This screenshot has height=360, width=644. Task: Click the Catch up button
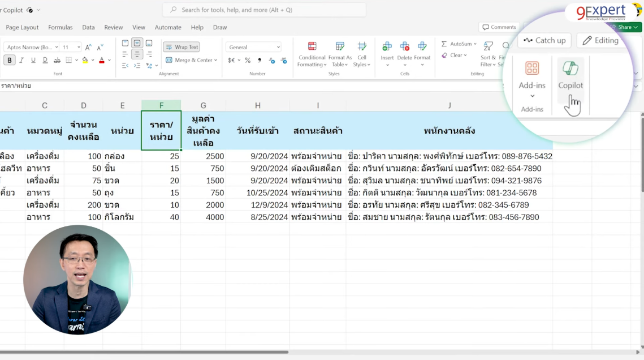(x=544, y=40)
